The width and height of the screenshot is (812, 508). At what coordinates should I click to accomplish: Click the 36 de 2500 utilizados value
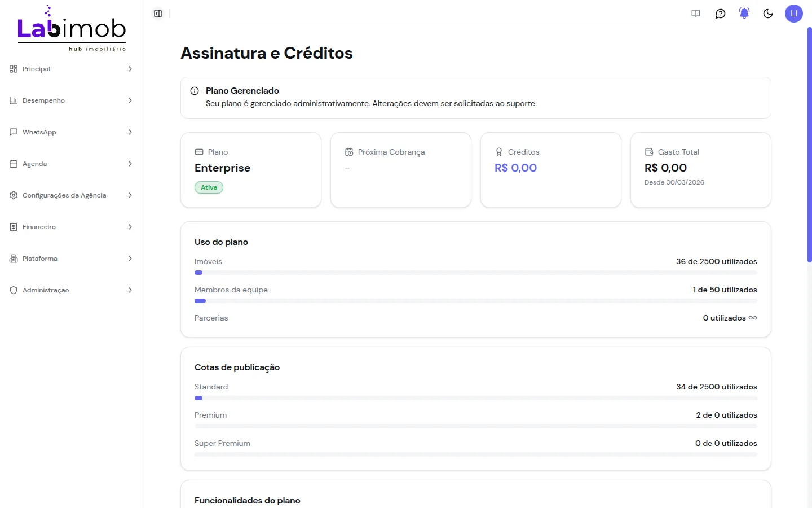point(717,261)
